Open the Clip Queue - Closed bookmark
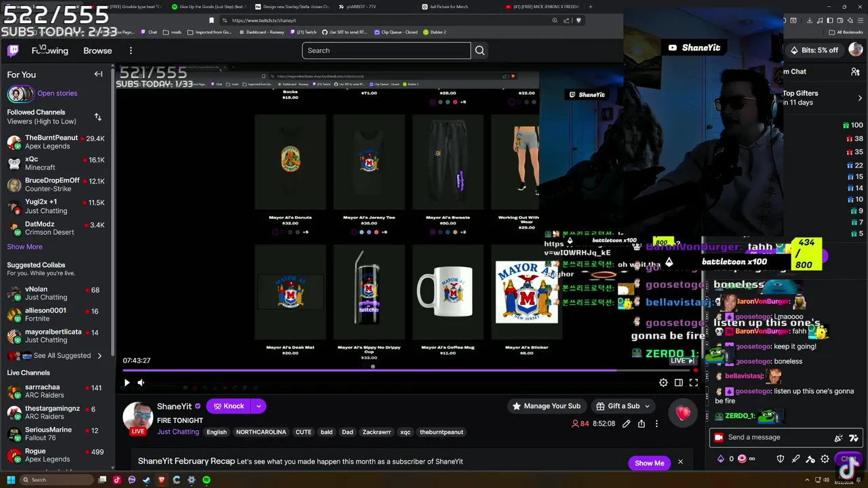 point(395,32)
